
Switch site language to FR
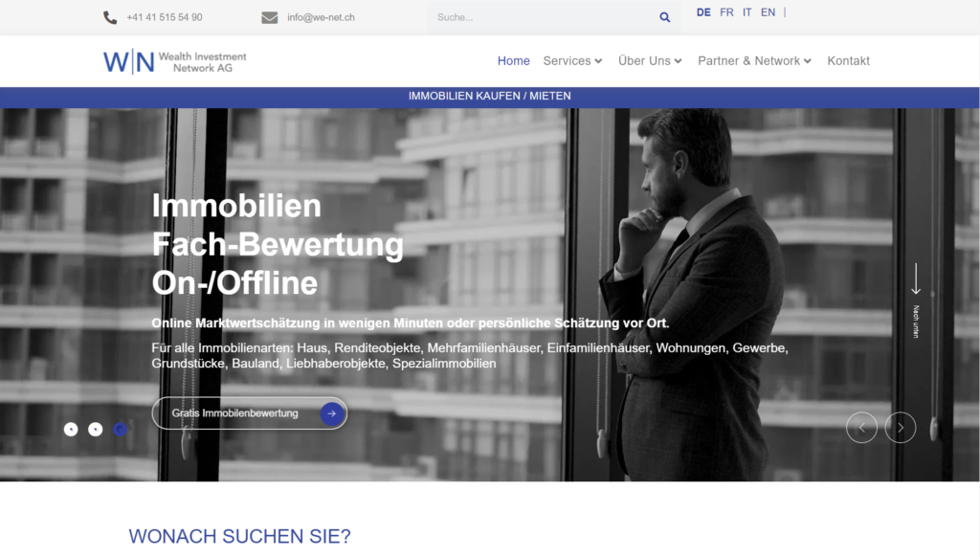726,12
